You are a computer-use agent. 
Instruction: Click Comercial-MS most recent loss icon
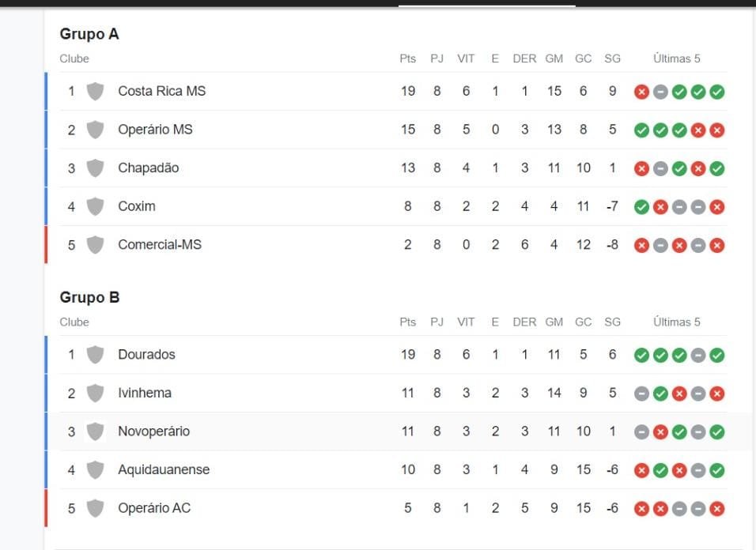pos(717,245)
